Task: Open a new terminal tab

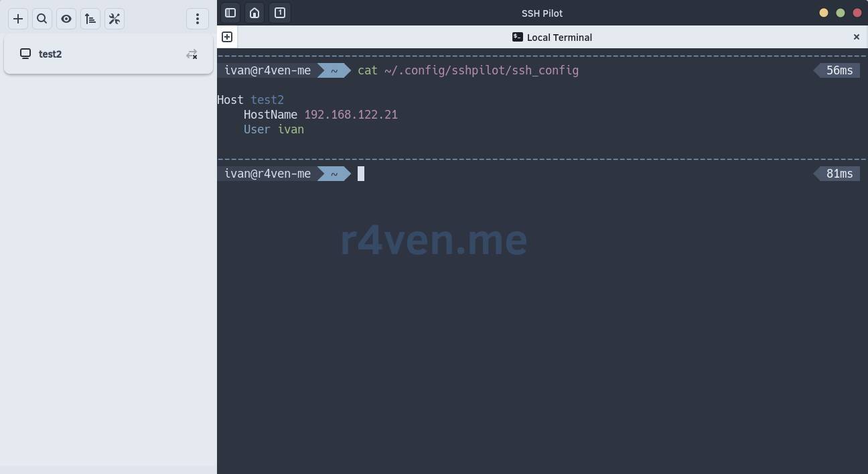Action: (227, 37)
